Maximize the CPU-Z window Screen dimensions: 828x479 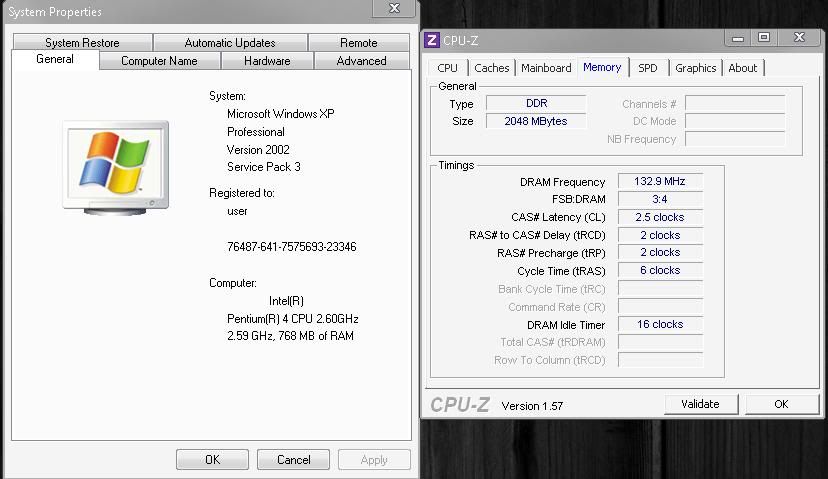(x=764, y=37)
